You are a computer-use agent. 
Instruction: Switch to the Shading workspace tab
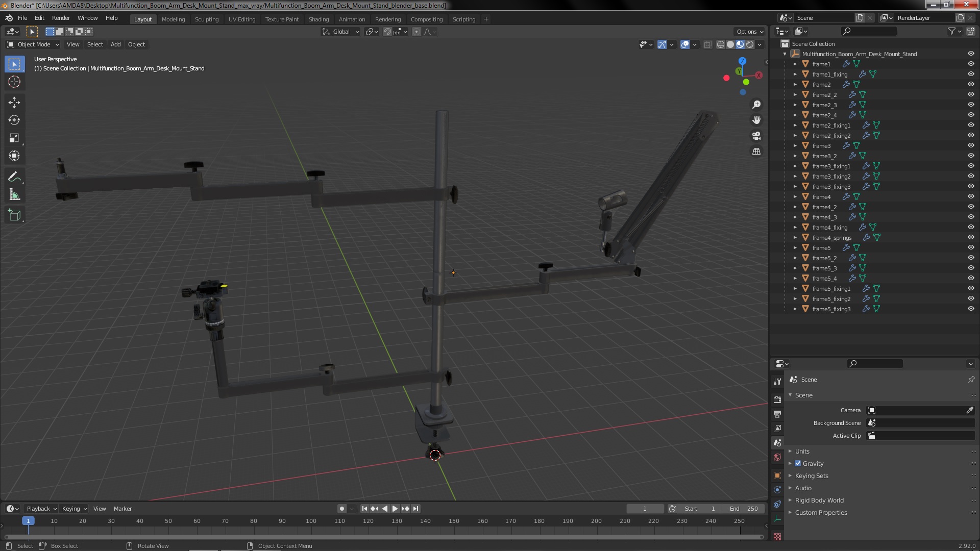click(318, 19)
